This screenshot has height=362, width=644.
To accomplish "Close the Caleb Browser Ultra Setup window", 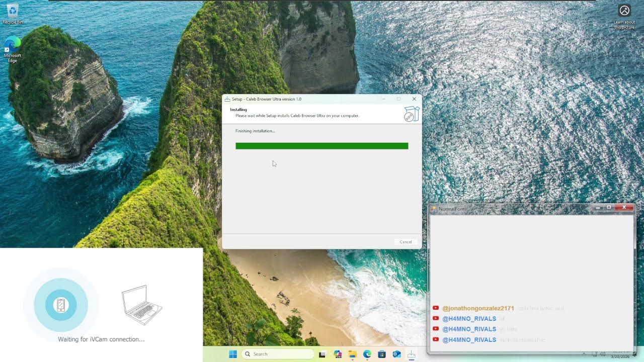I will pos(414,99).
